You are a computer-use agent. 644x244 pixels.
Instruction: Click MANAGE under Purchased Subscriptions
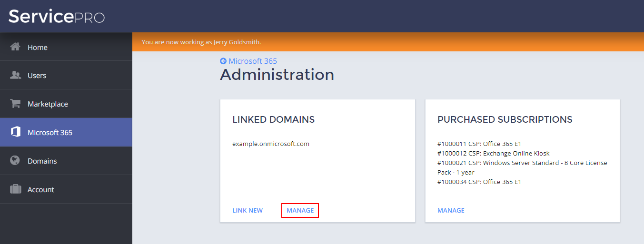pos(451,210)
